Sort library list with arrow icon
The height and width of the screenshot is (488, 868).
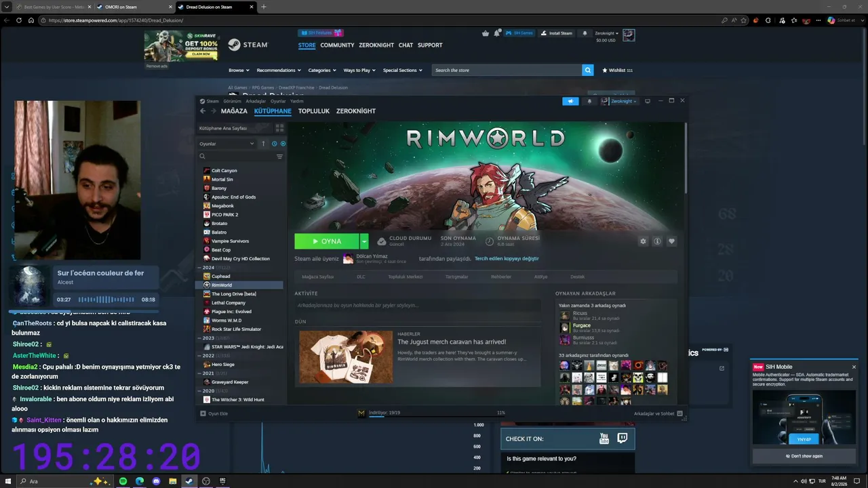pyautogui.click(x=263, y=144)
